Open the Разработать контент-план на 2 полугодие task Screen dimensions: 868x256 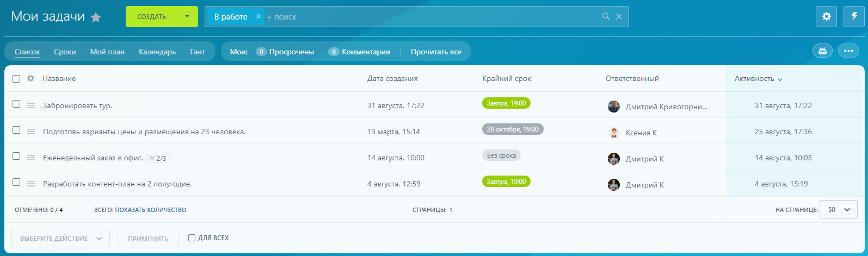coord(117,184)
